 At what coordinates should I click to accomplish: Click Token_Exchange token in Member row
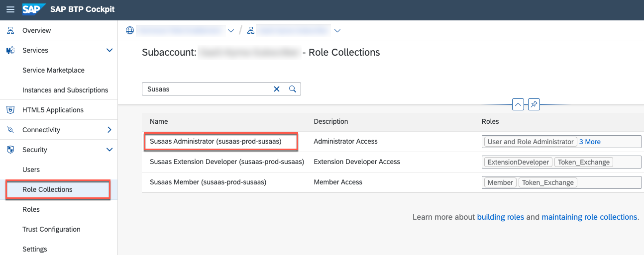tap(548, 182)
